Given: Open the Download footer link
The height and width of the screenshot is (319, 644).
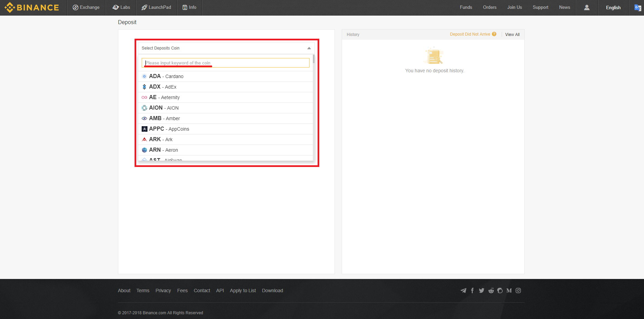Looking at the screenshot, I should [272, 290].
